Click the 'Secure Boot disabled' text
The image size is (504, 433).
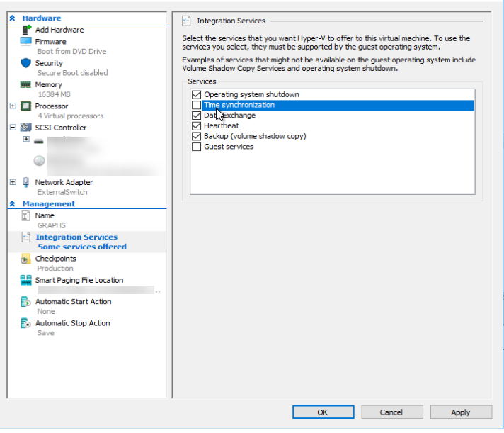pos(73,73)
